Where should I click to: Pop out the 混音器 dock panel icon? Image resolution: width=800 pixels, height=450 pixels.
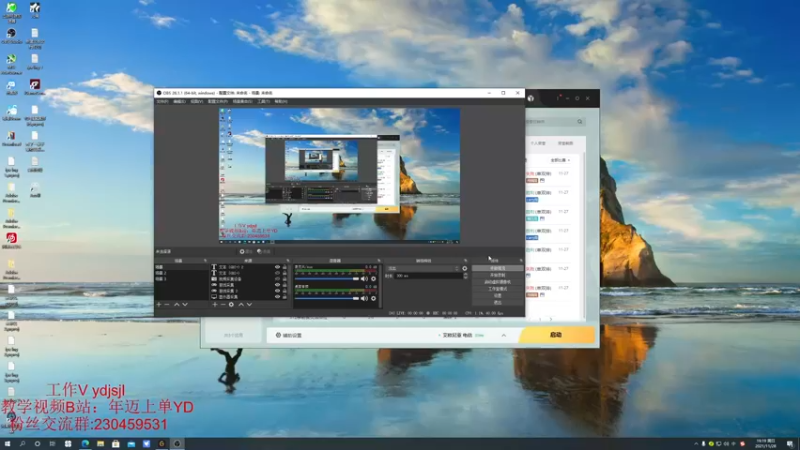(x=379, y=261)
